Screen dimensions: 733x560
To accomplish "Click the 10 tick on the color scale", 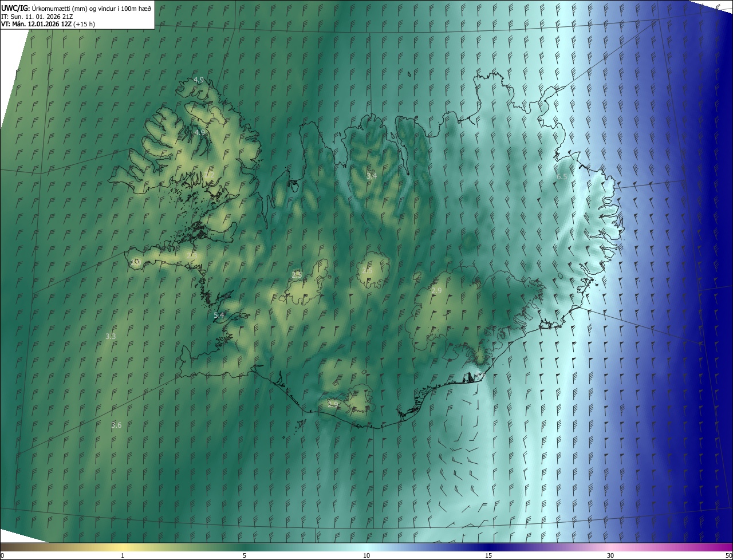I will coord(366,556).
